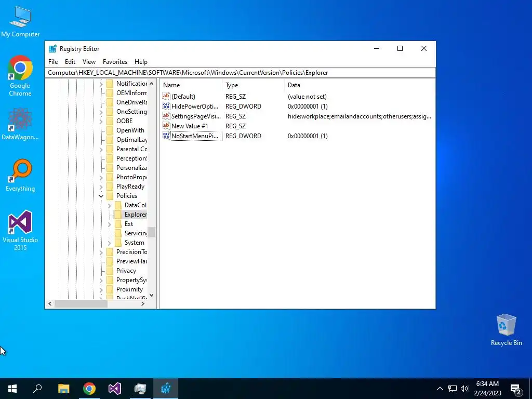Open taskbar search magnifier
532x399 pixels.
[x=37, y=389]
